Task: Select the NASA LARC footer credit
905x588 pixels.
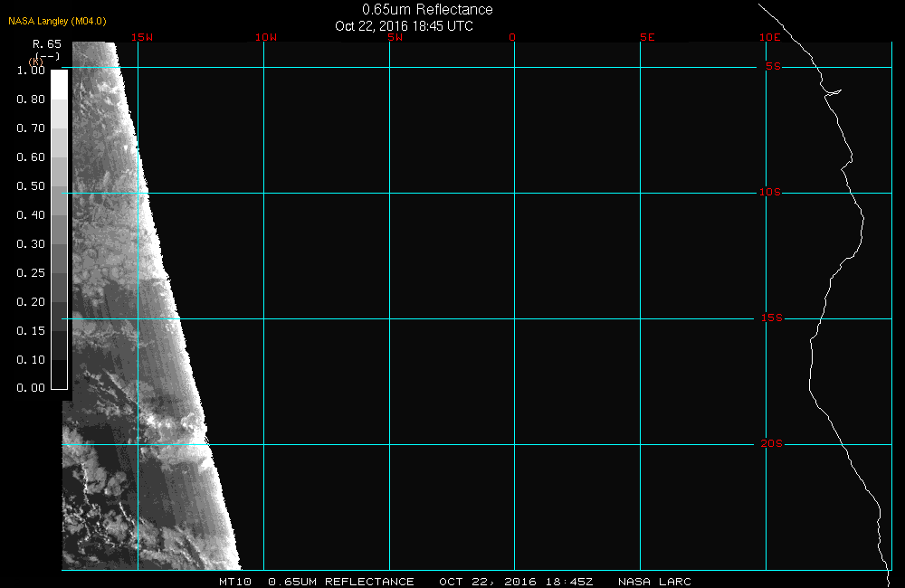Action: 654,582
